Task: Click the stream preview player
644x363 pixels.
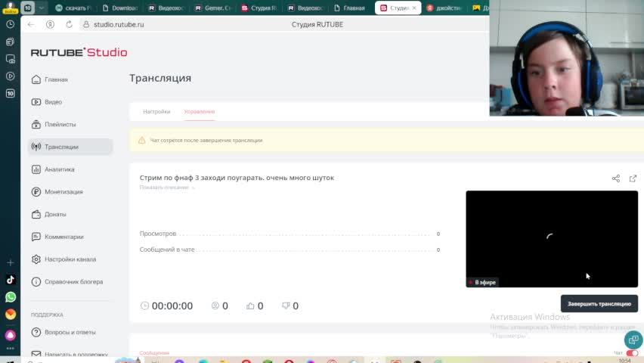Action: pyautogui.click(x=552, y=239)
